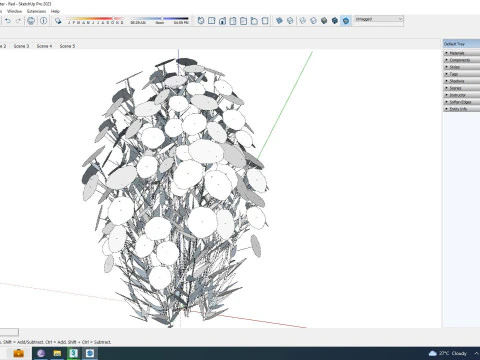Open the Untagged tag dropdown

tap(379, 19)
